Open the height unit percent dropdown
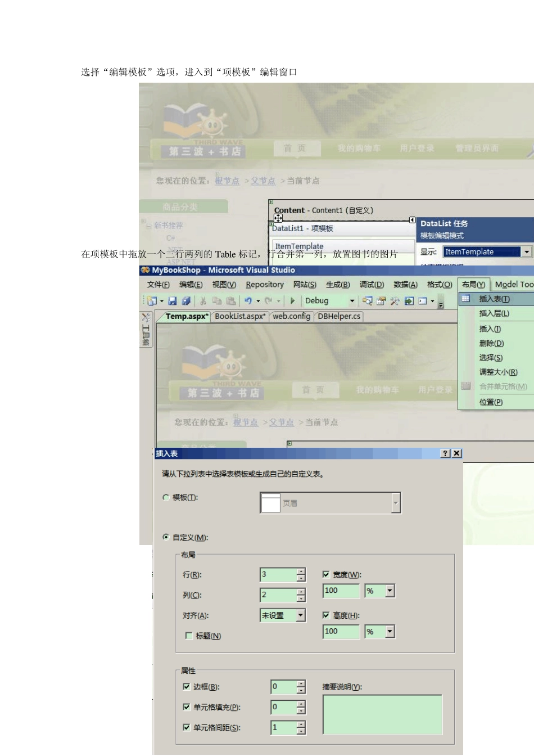Image resolution: width=534 pixels, height=756 pixels. pyautogui.click(x=390, y=632)
